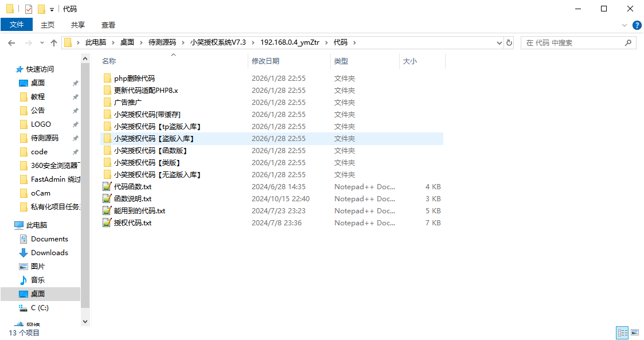Select the 更新代码适配PHP8.x folder icon
This screenshot has height=340, width=644.
coord(107,91)
